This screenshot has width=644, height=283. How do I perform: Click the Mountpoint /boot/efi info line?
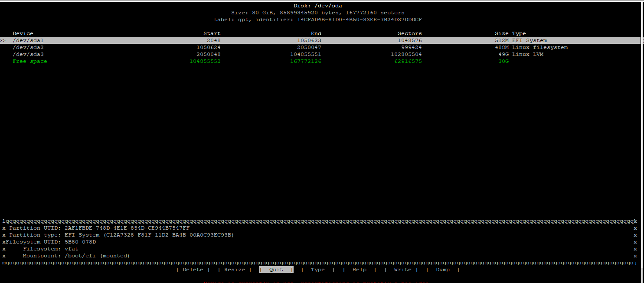[x=76, y=256]
